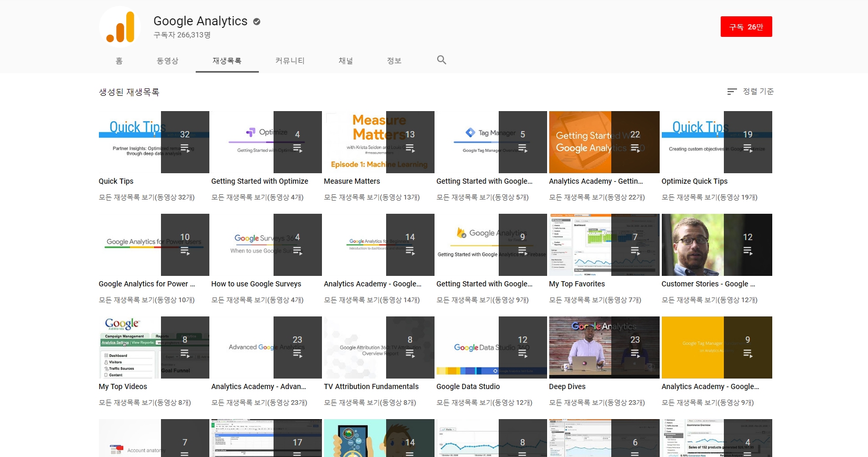Click playlist icon on Customer Stories thumbnail
Image resolution: width=868 pixels, height=457 pixels.
pyautogui.click(x=748, y=251)
